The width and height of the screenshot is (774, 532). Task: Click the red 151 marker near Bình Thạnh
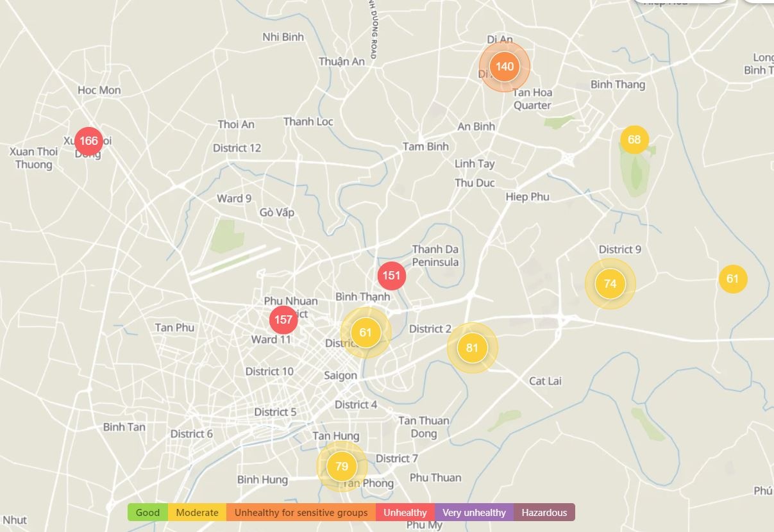coord(391,276)
